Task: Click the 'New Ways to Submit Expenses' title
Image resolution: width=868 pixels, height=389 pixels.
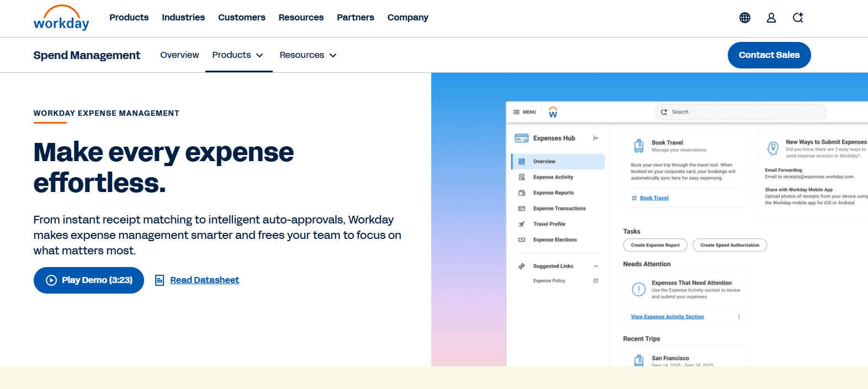Action: pos(827,142)
